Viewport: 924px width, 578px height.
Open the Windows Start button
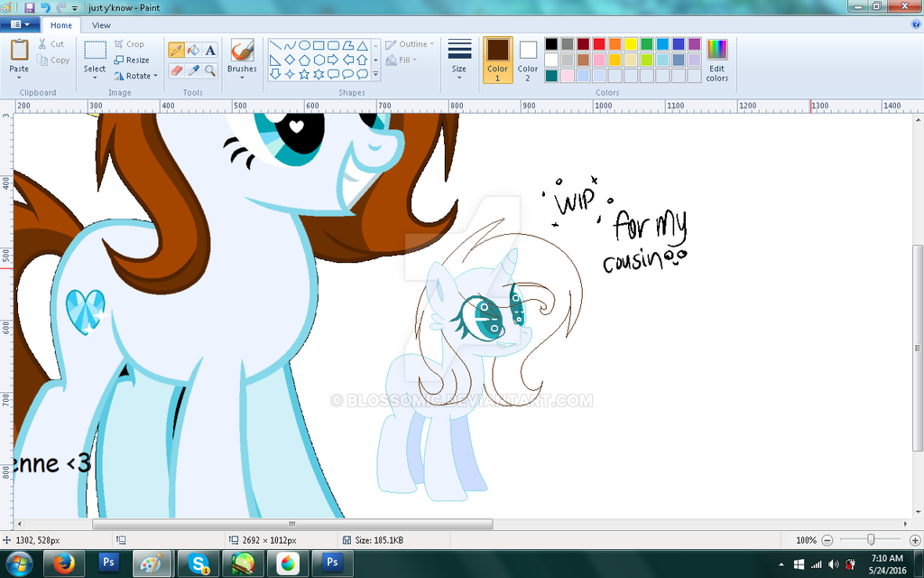tap(20, 564)
